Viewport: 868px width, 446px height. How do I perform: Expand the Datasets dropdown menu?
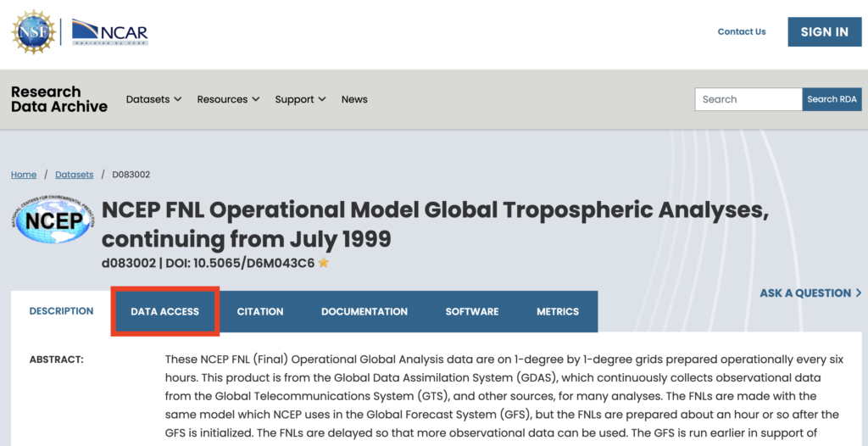tap(154, 99)
